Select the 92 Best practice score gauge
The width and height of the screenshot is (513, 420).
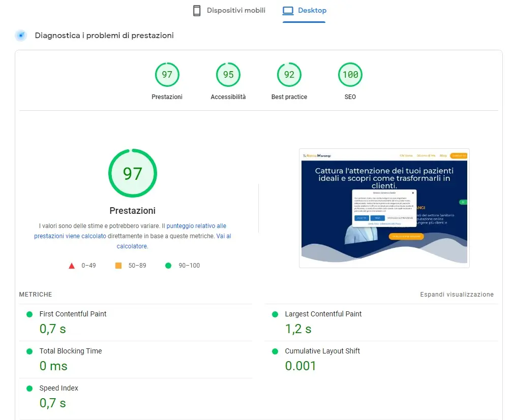click(x=289, y=74)
